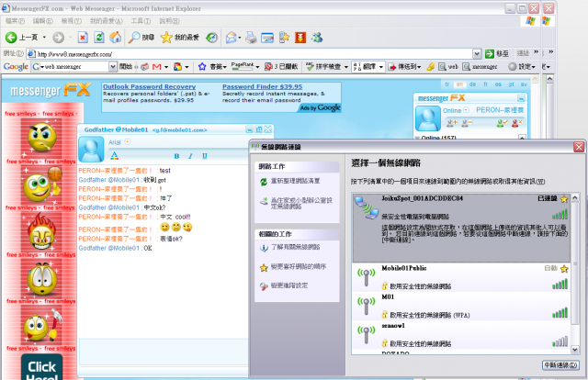Open the 翻譯 translate dropdown

pyautogui.click(x=381, y=67)
